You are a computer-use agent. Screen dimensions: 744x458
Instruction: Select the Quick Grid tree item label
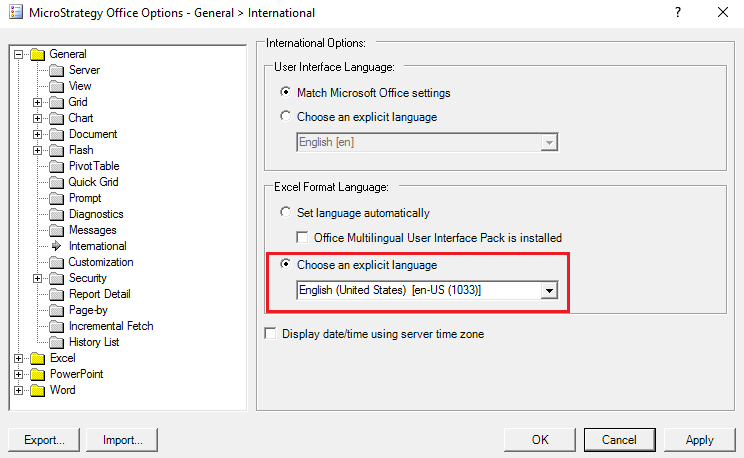point(93,182)
